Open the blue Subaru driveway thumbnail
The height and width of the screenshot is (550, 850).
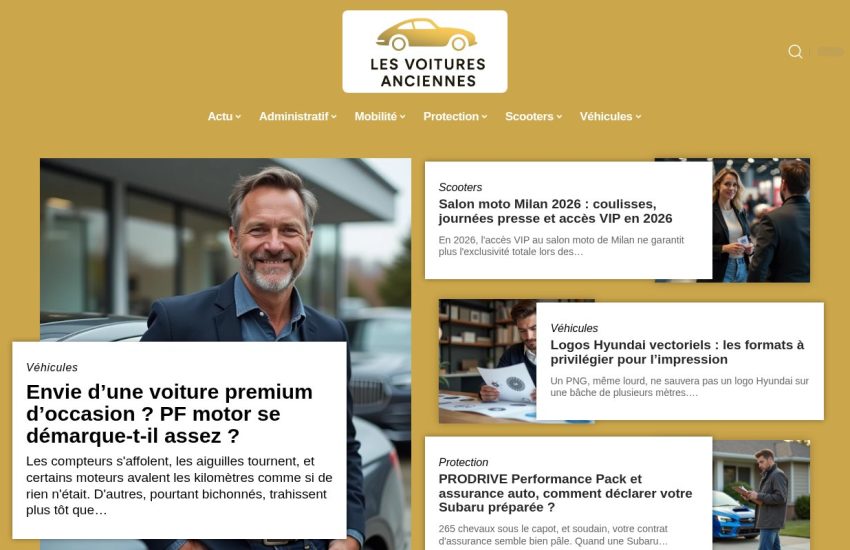point(761,495)
